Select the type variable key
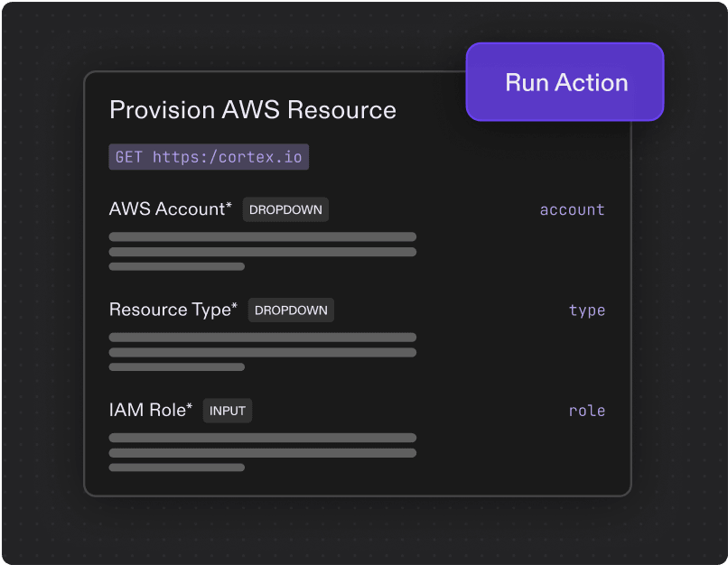Viewport: 728px width, 565px height. tap(587, 310)
